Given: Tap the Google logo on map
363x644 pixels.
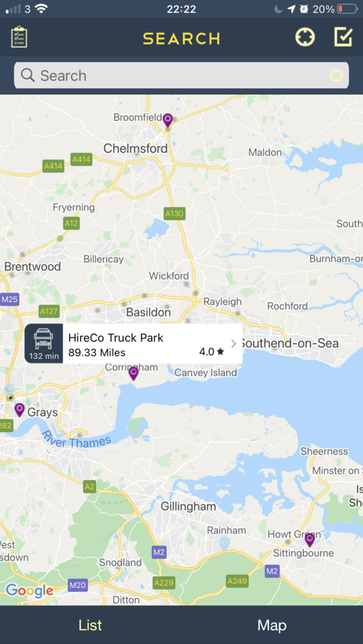Looking at the screenshot, I should click(30, 591).
